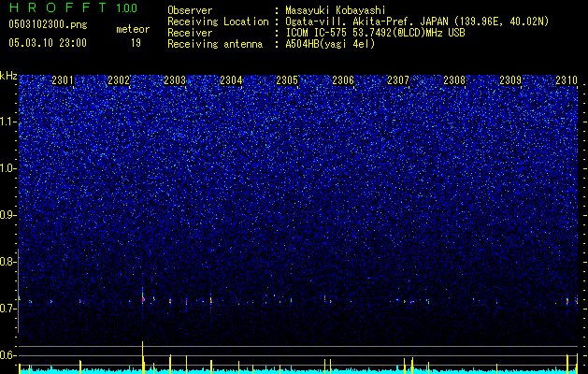The width and height of the screenshot is (588, 374).
Task: Select observer name Masayuki Kobayashi
Action: [x=336, y=10]
